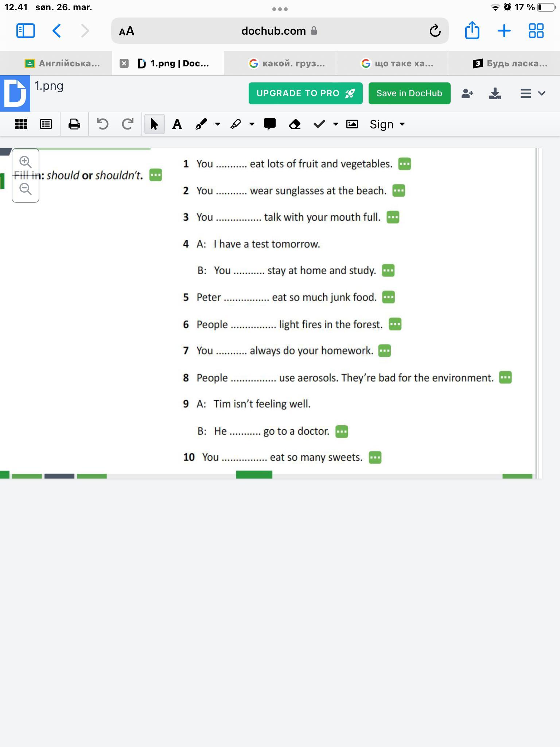Viewport: 560px width, 747px height.
Task: Select the Stamp checkmark tool
Action: point(319,124)
